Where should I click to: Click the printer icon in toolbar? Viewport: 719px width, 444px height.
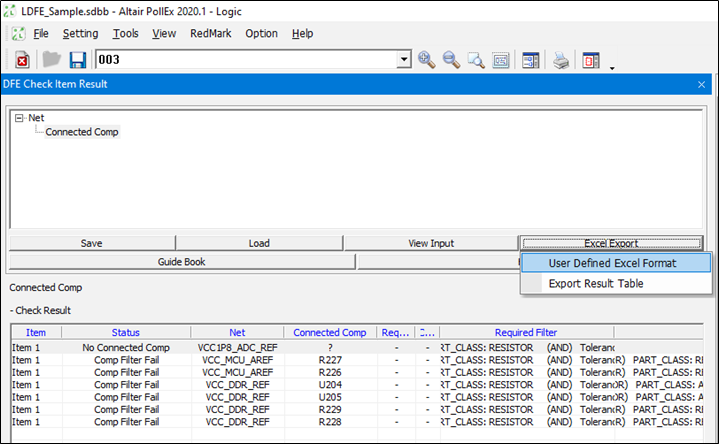[x=562, y=60]
